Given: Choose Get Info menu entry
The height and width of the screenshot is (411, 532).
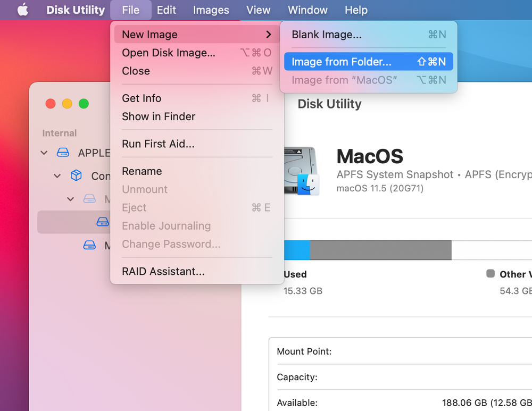Looking at the screenshot, I should coord(142,98).
